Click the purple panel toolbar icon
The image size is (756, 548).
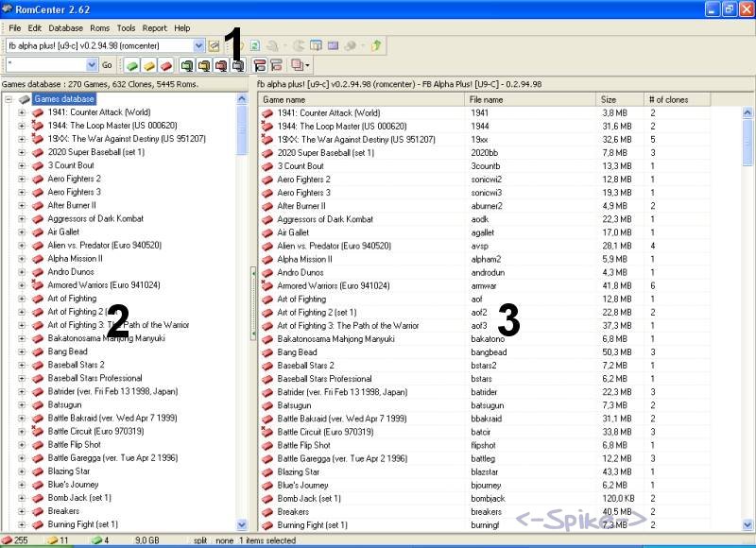click(x=334, y=45)
